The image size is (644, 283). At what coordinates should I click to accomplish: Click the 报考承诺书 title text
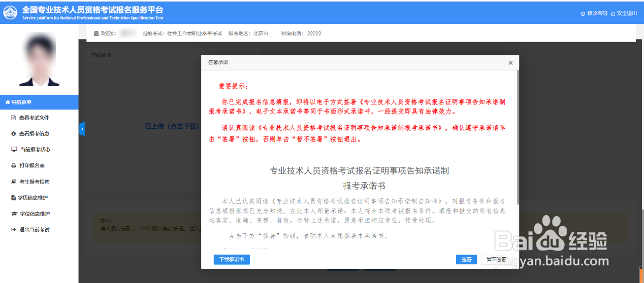pos(364,186)
